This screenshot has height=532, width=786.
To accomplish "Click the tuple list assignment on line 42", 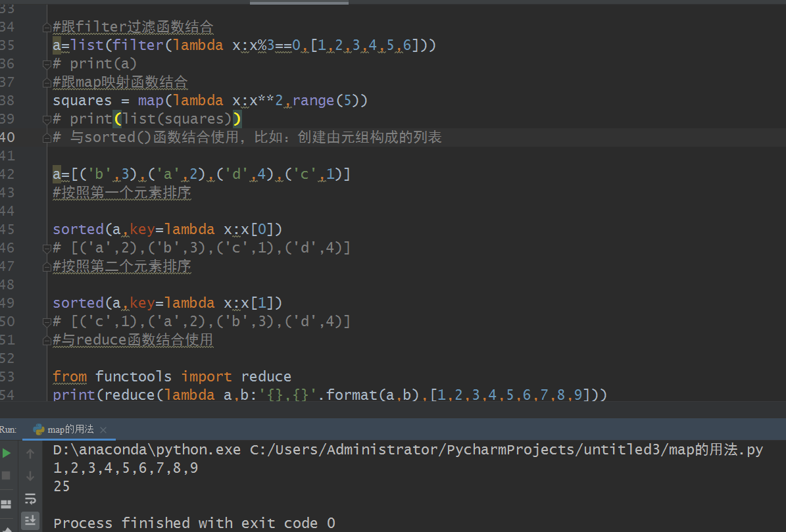I will (201, 174).
